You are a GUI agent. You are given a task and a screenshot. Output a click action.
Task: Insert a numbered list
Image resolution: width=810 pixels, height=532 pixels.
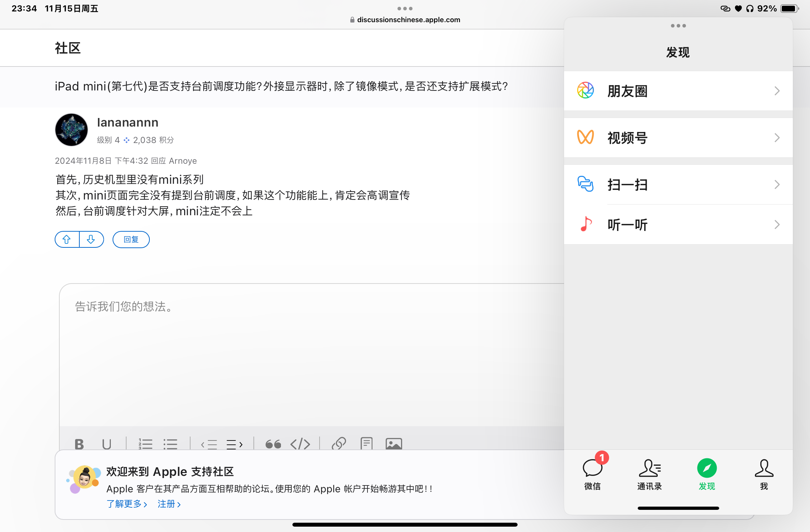(x=145, y=444)
